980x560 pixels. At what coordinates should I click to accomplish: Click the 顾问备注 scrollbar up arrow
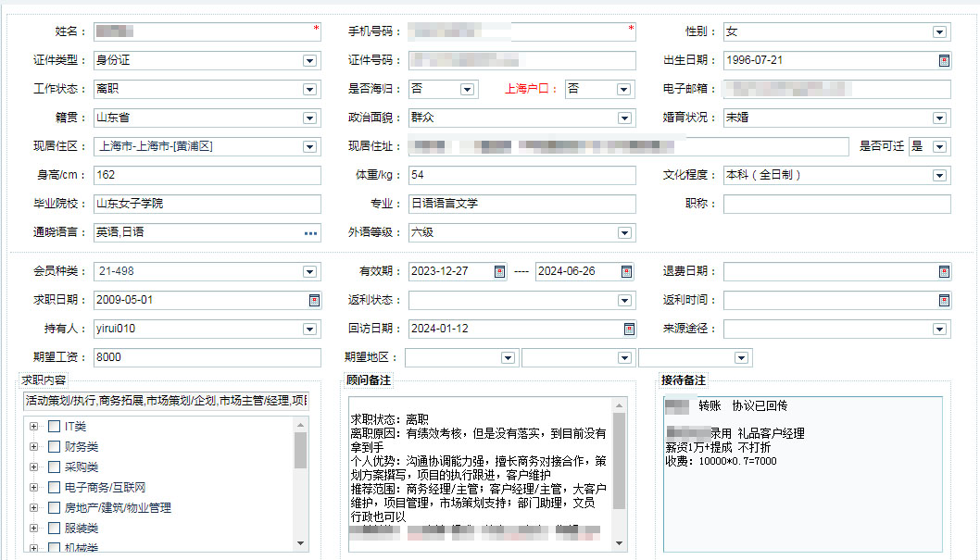click(620, 405)
